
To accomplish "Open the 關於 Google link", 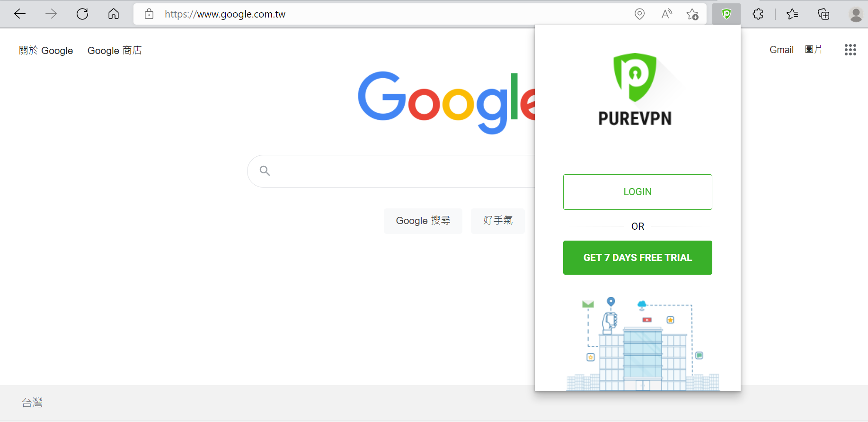I will coord(46,50).
